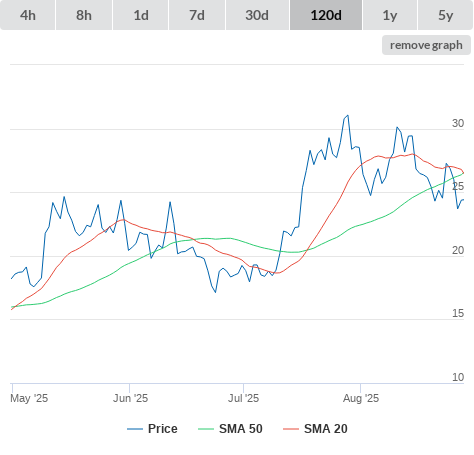Click the active 120d range tab

(x=326, y=15)
